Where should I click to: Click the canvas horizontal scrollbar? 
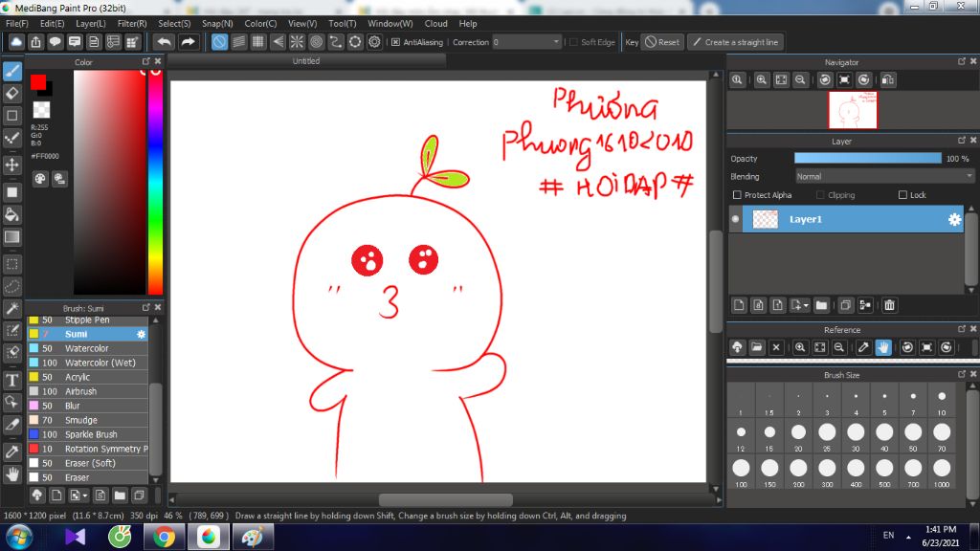coord(446,499)
